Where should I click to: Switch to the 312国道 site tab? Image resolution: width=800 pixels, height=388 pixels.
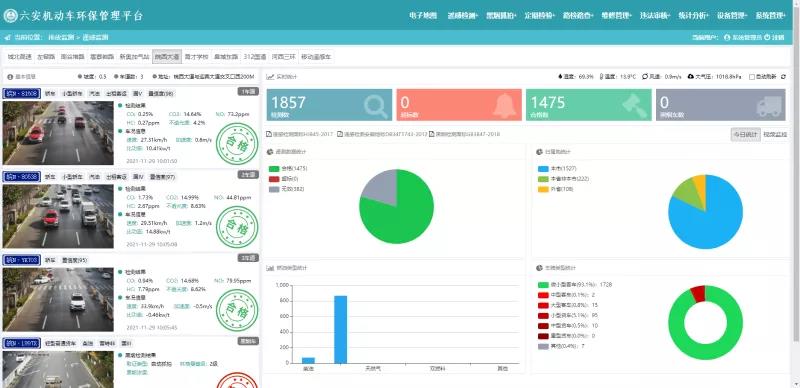(x=256, y=57)
